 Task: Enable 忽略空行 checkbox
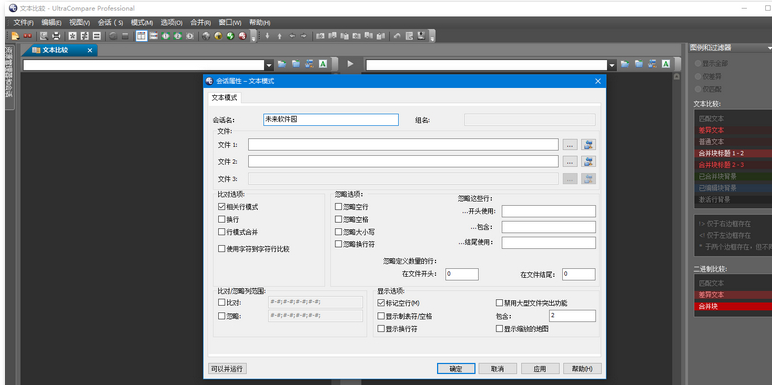[x=338, y=207]
